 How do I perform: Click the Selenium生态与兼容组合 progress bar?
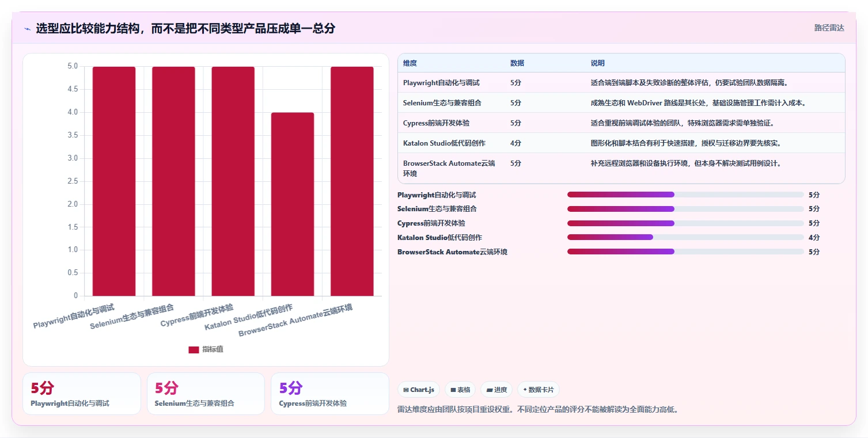685,209
